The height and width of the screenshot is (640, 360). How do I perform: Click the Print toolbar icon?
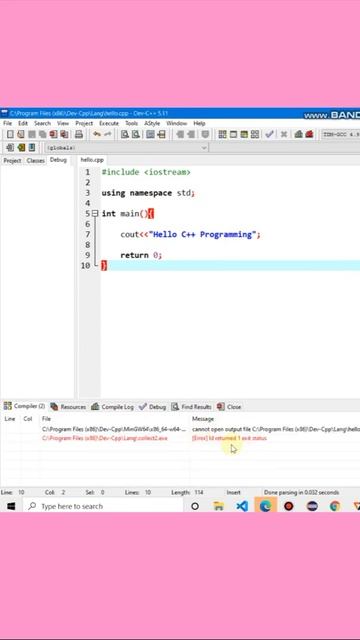[79, 134]
